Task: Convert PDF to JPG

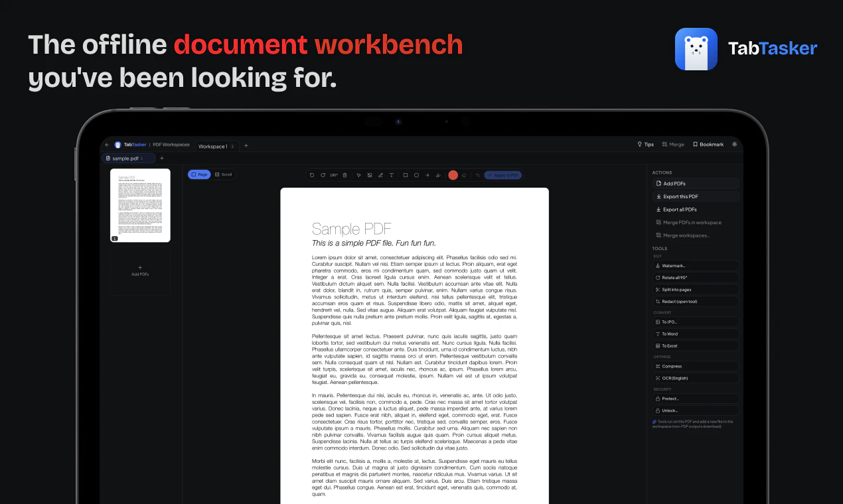Action: 696,322
